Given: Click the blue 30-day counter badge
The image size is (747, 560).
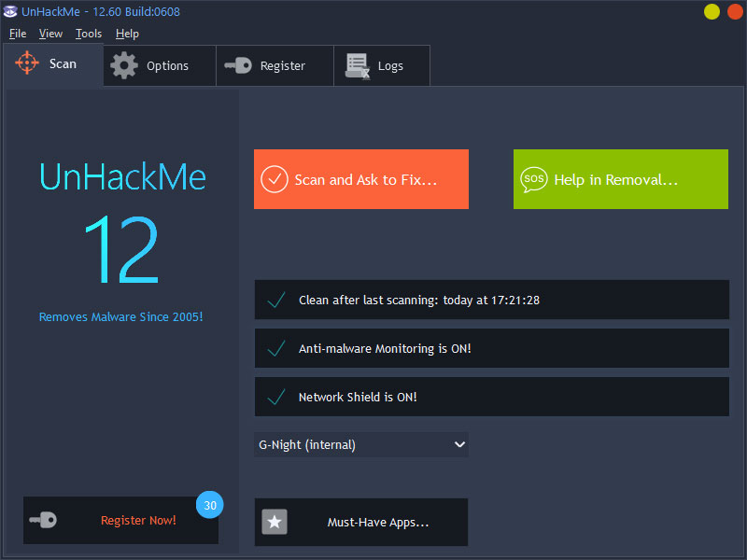Looking at the screenshot, I should click(x=209, y=504).
